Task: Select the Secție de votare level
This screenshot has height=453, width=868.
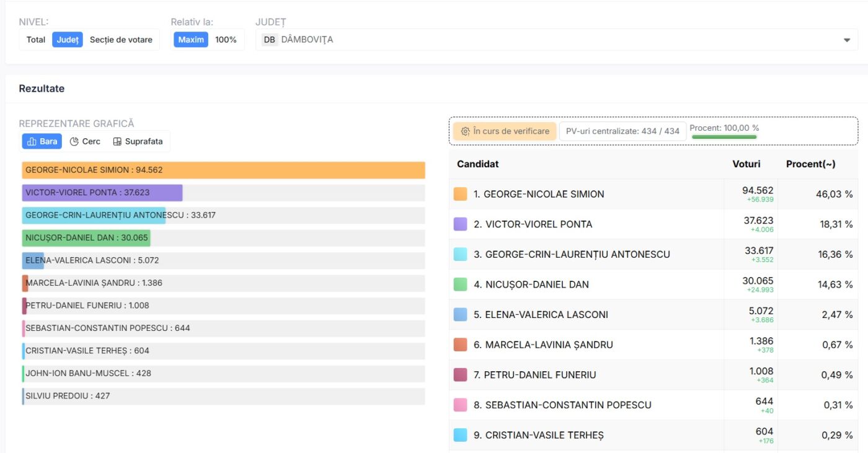Action: click(121, 40)
